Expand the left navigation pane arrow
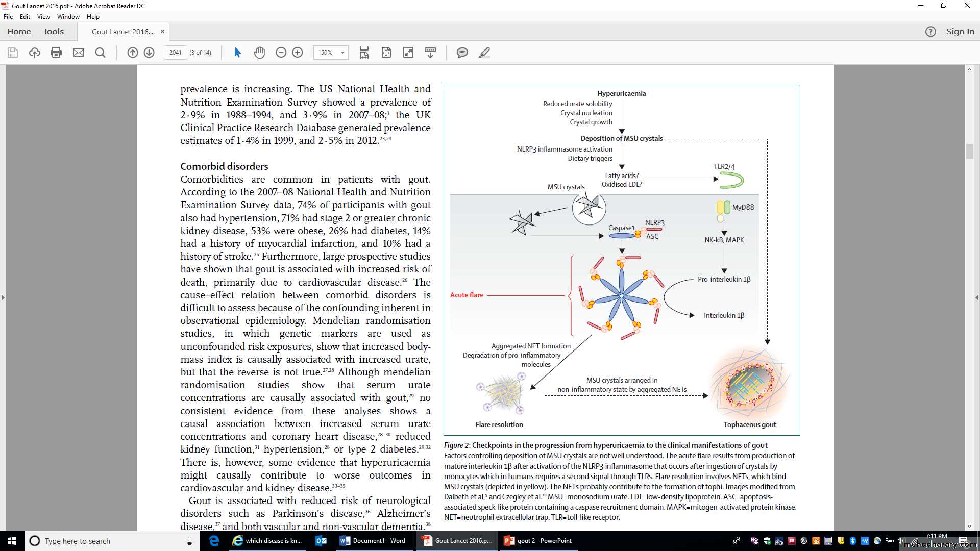Screen dimensions: 980x551 (x=3, y=297)
